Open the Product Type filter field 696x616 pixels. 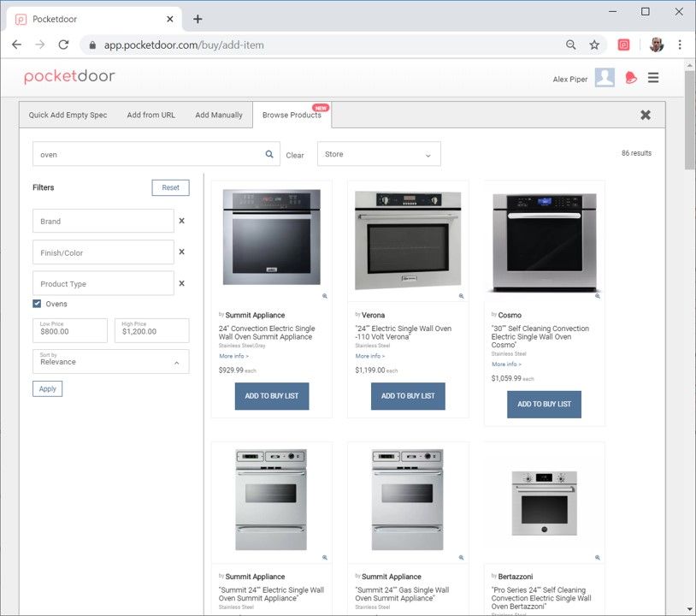(103, 283)
